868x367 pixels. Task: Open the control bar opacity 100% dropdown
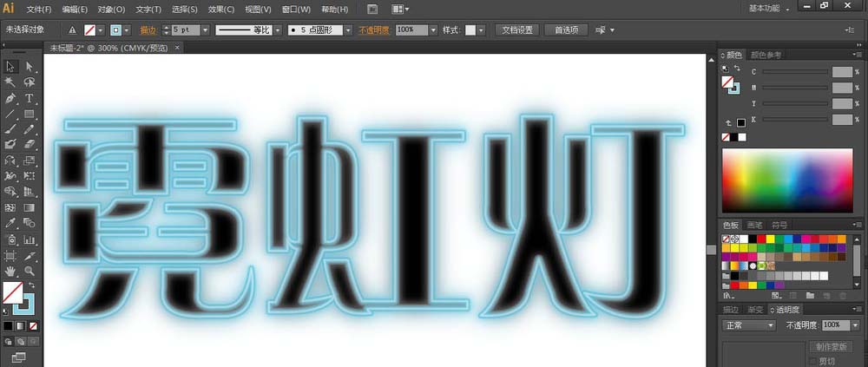click(433, 29)
